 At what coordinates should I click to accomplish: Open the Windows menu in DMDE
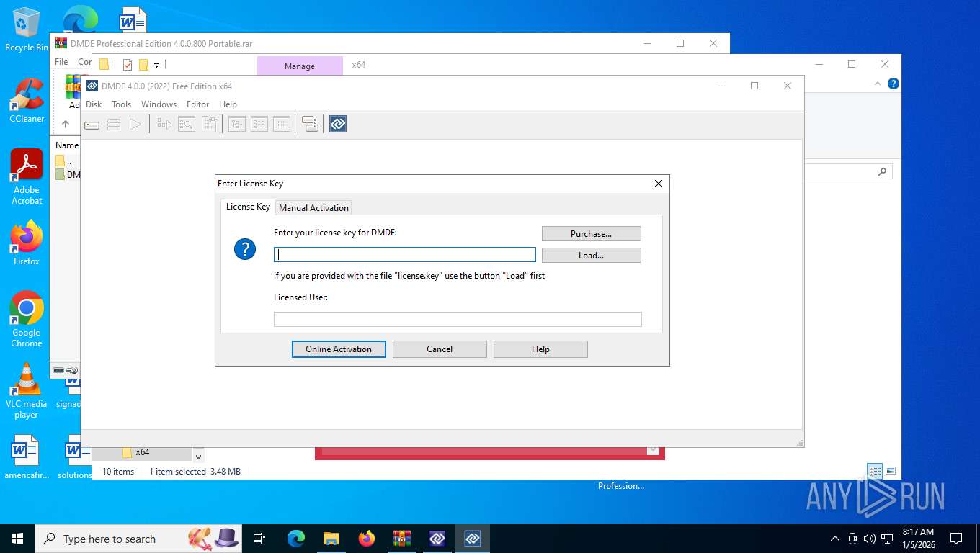click(x=159, y=104)
